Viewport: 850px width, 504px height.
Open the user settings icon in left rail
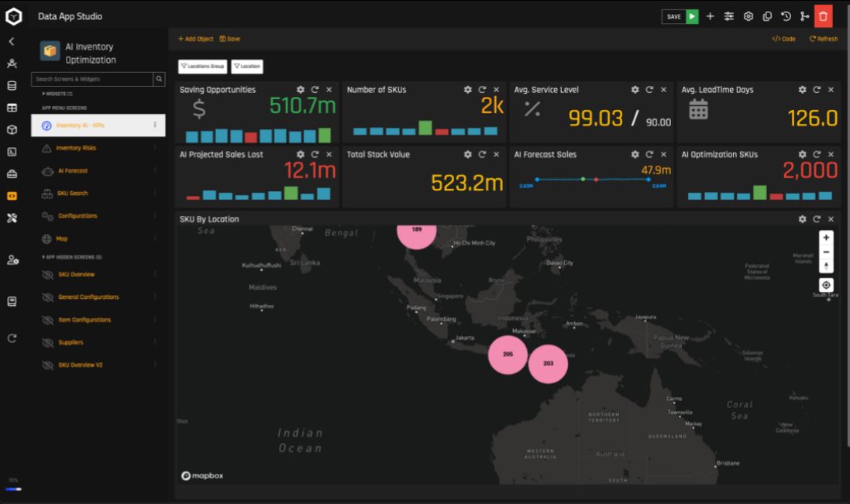(12, 260)
